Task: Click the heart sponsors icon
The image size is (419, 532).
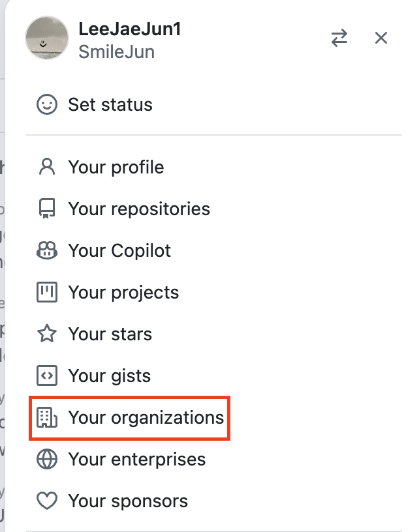Action: click(47, 501)
